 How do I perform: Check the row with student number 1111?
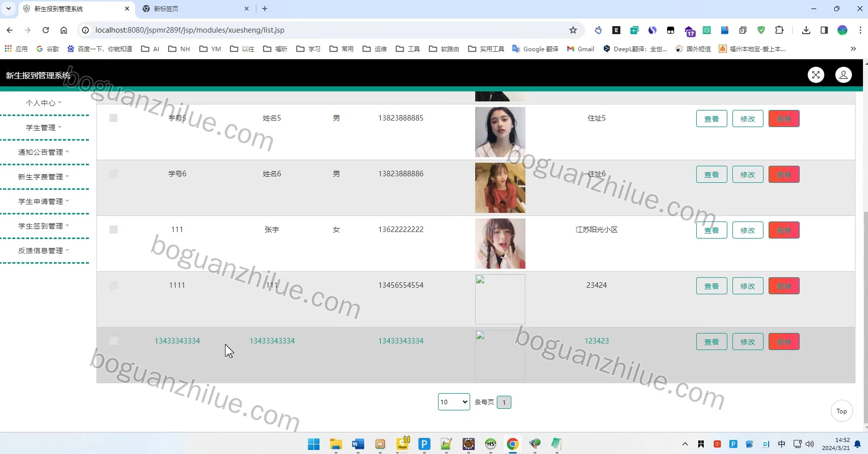click(x=114, y=285)
